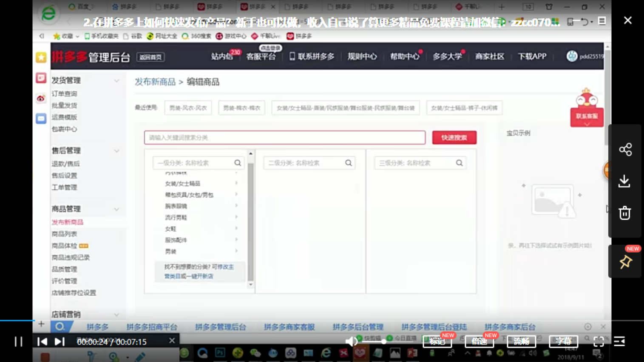644x362 pixels.
Task: Click the yellow star favorites sidebar icon
Action: point(41,57)
